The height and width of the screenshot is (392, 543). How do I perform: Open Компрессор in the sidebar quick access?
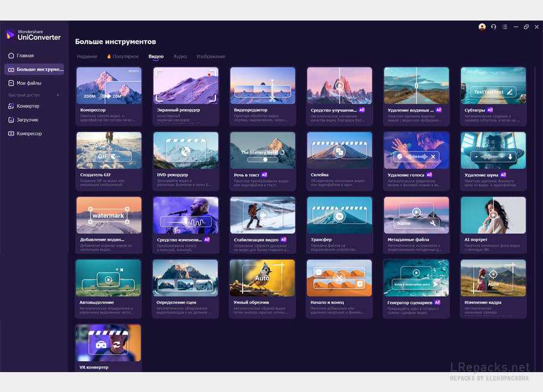click(x=29, y=133)
